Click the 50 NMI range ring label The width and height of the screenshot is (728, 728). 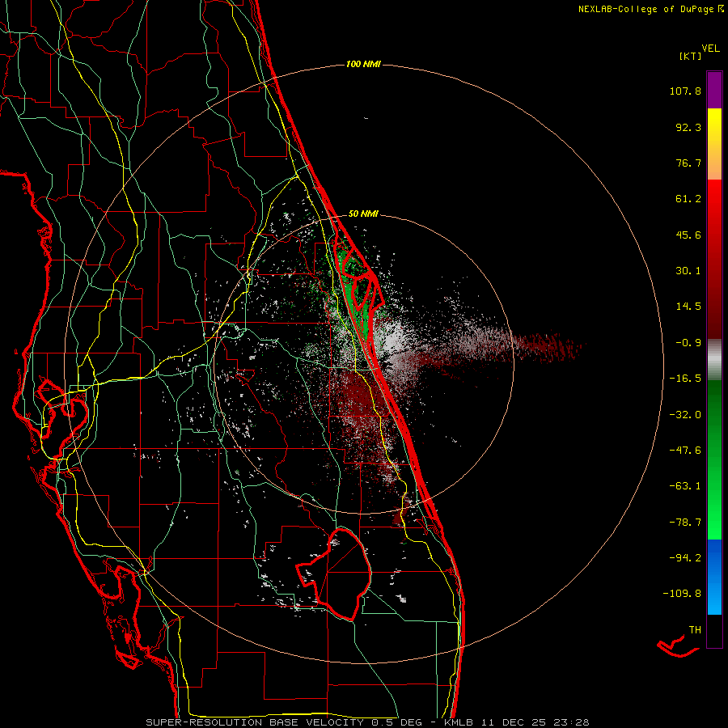(363, 214)
